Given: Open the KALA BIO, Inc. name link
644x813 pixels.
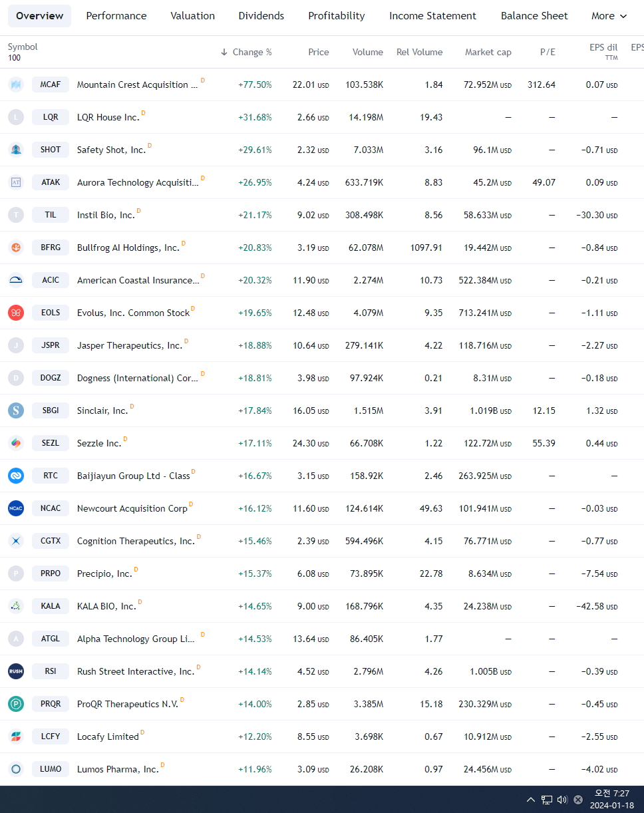Looking at the screenshot, I should point(106,606).
